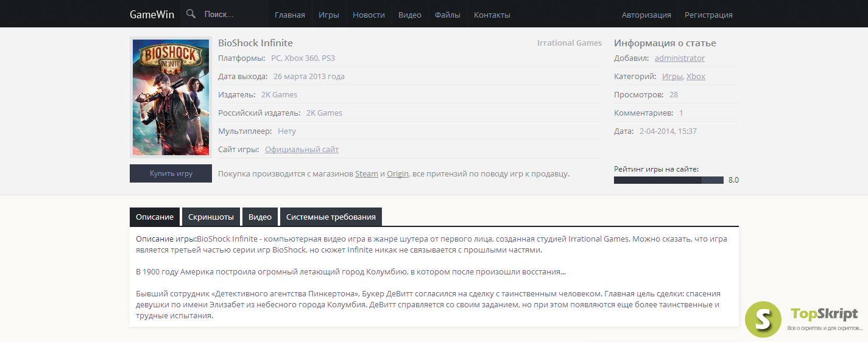Image resolution: width=868 pixels, height=342 pixels.
Task: Click the Irrational Games developer label
Action: point(570,43)
